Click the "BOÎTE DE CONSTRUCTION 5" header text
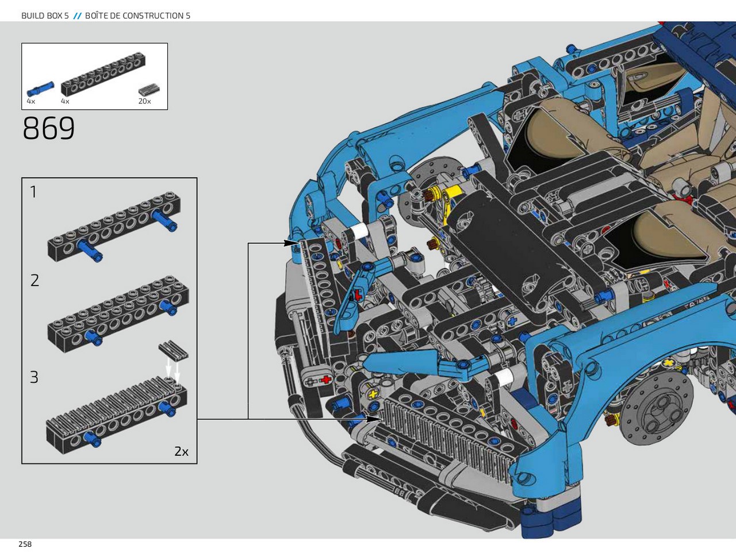Image resolution: width=736 pixels, height=560 pixels. [137, 16]
